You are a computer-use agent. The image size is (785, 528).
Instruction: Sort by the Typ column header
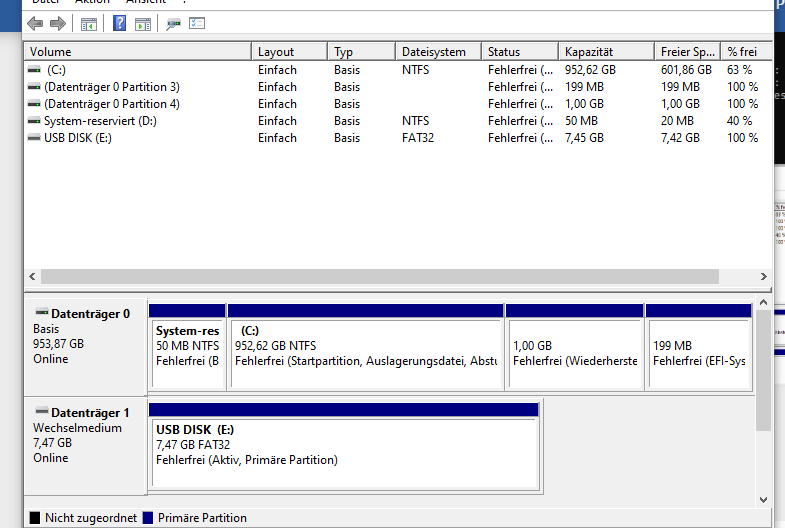tap(361, 52)
